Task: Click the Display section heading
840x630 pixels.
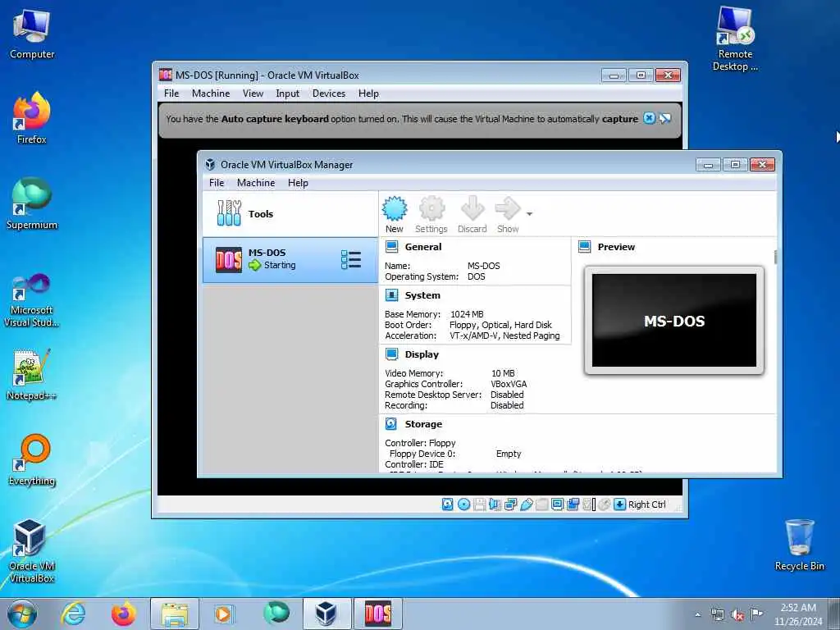Action: coord(422,354)
